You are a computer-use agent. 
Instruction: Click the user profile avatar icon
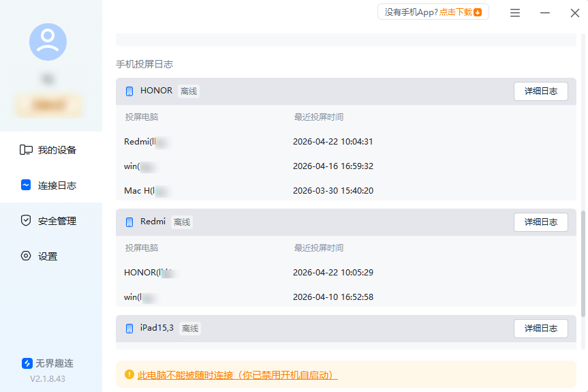(x=48, y=42)
